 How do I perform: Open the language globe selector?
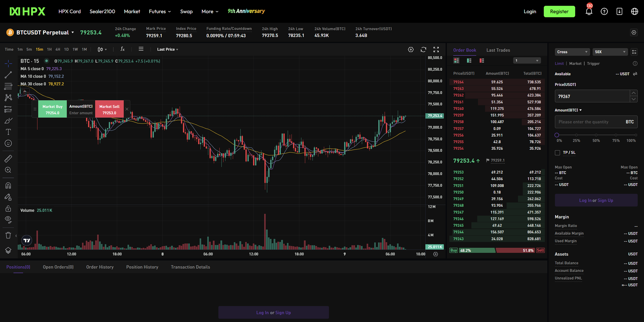(x=635, y=11)
